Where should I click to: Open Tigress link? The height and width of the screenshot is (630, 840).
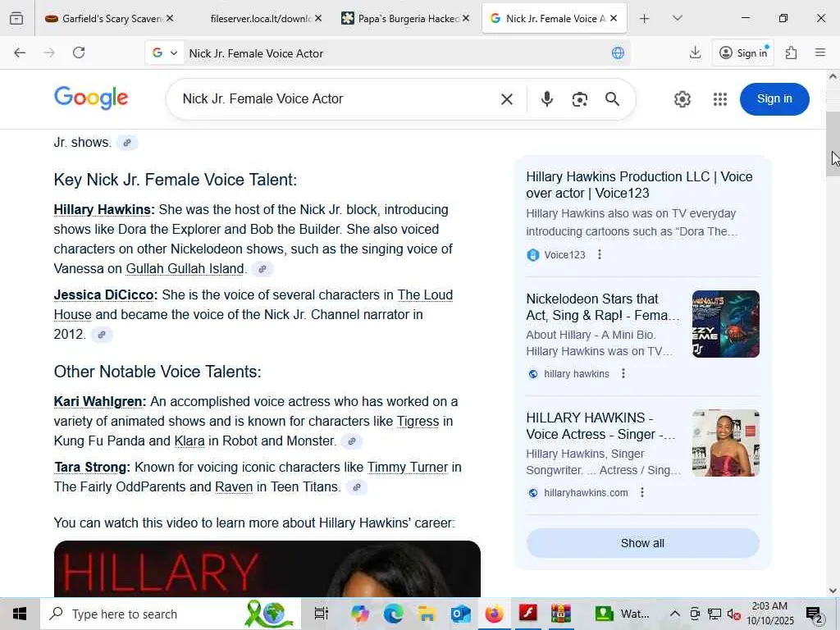pos(418,422)
